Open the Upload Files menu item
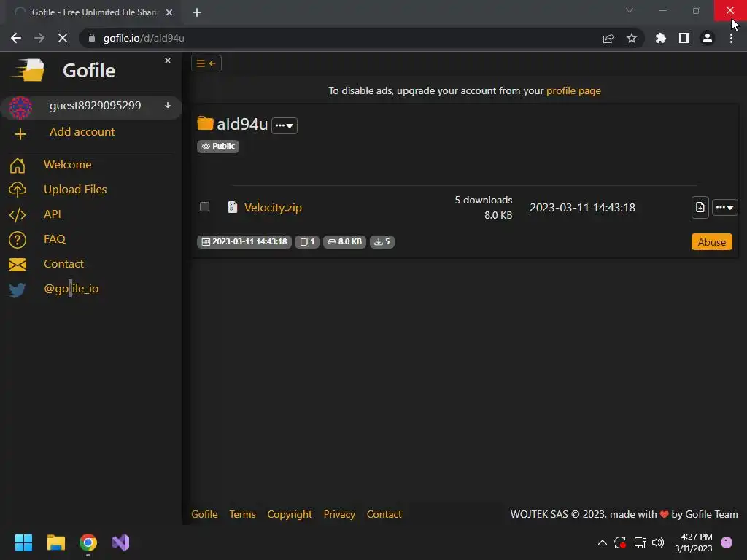 click(75, 190)
